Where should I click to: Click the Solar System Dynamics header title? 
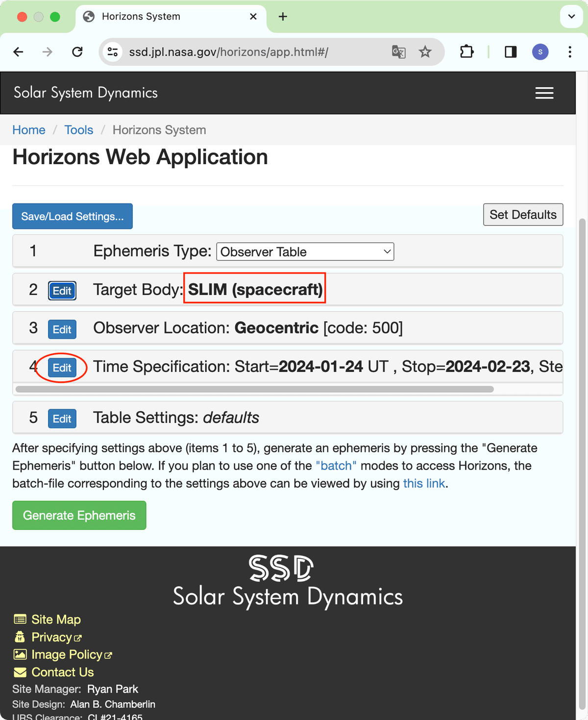click(86, 93)
